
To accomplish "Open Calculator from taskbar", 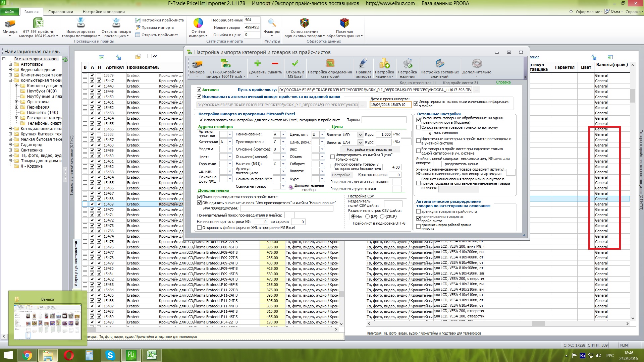I will (x=90, y=355).
